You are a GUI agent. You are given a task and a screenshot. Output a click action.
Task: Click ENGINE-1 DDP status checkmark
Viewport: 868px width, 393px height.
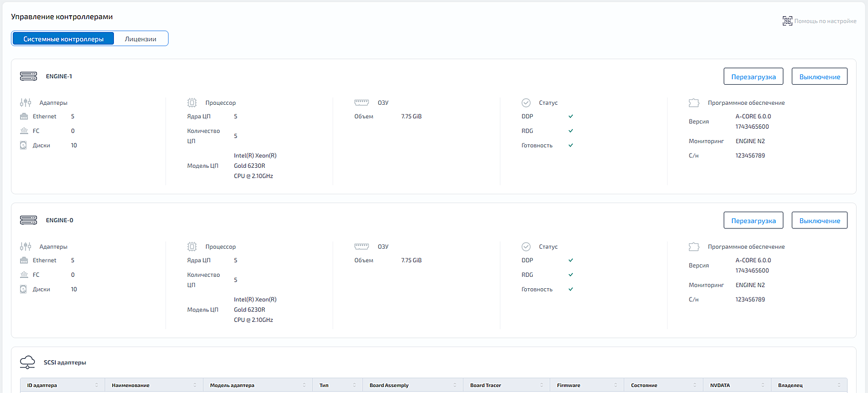[571, 116]
